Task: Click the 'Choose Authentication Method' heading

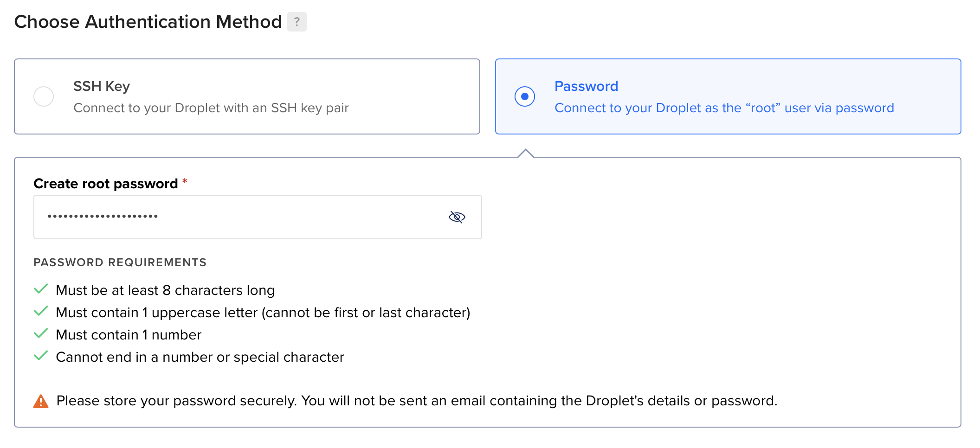Action: click(x=148, y=22)
